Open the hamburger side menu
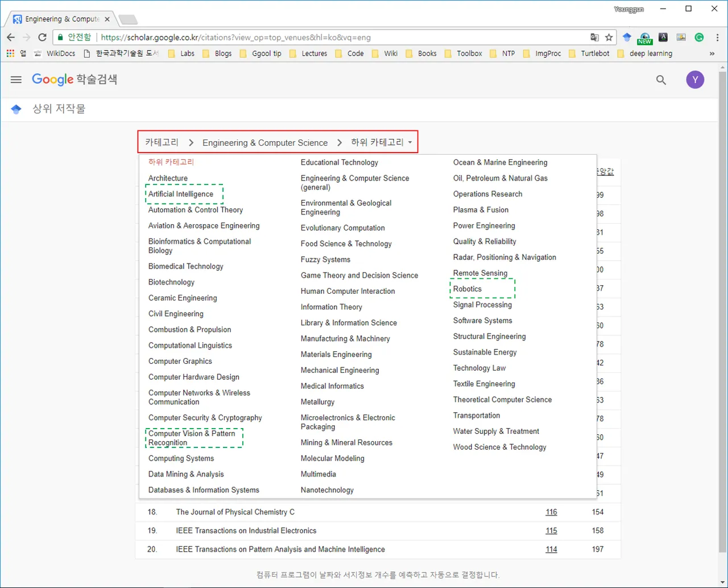This screenshot has width=728, height=588. click(x=16, y=80)
